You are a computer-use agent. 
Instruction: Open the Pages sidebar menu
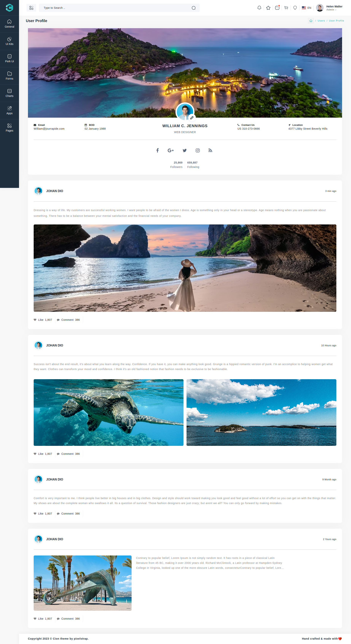click(x=10, y=128)
